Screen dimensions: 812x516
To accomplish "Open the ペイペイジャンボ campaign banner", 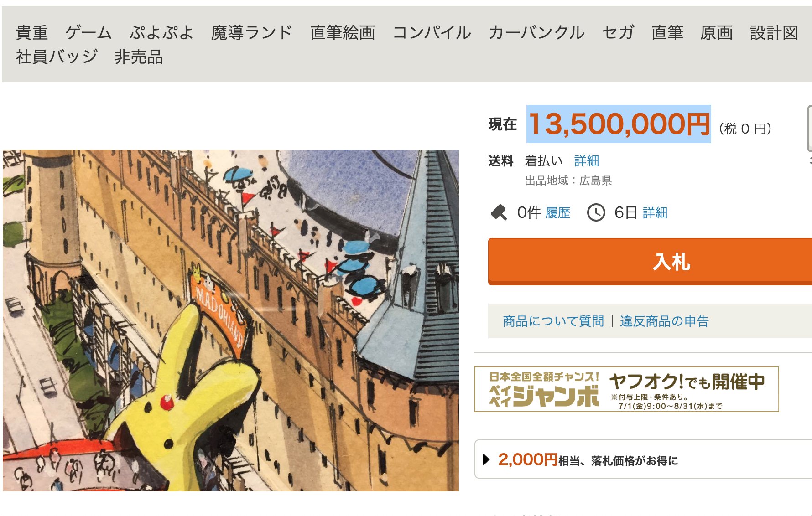I will [627, 389].
